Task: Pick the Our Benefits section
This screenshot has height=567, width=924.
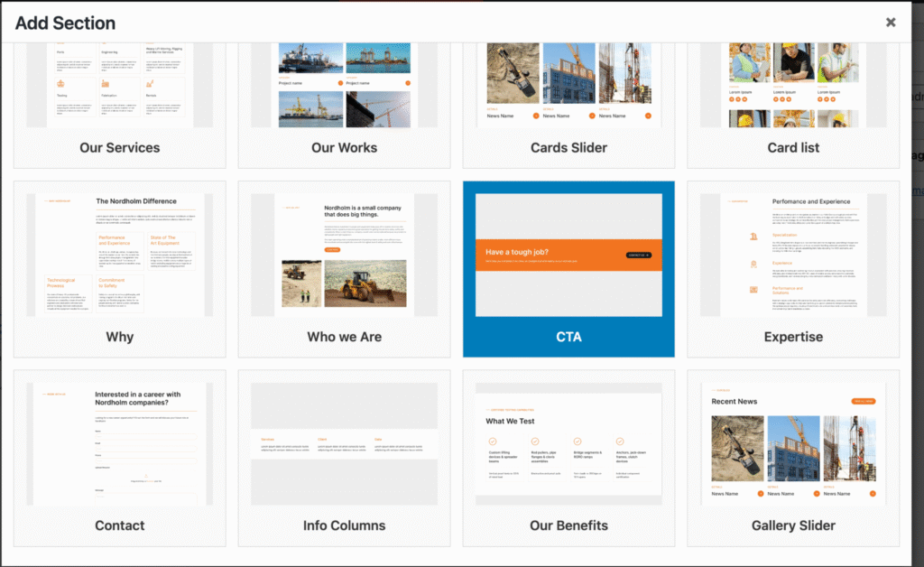Action: point(568,458)
